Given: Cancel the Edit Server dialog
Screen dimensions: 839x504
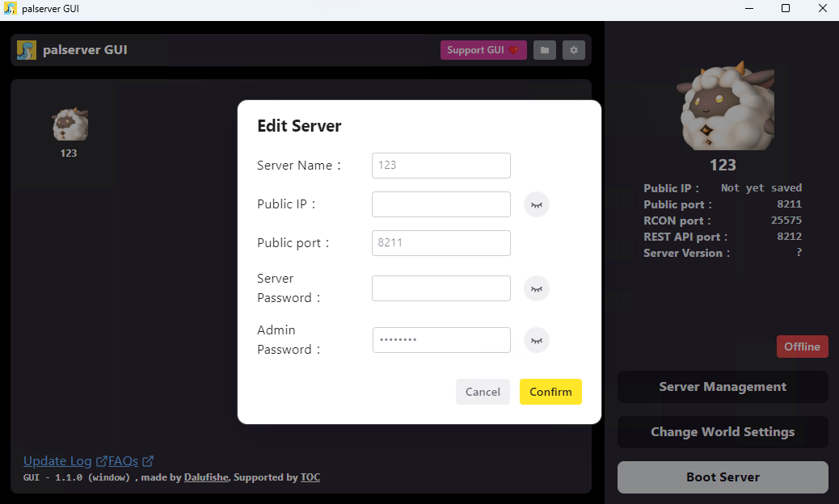Looking at the screenshot, I should pyautogui.click(x=483, y=392).
